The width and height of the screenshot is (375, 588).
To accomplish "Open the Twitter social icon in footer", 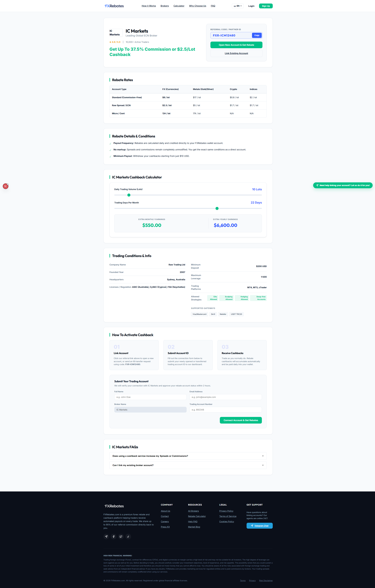I will click(121, 536).
